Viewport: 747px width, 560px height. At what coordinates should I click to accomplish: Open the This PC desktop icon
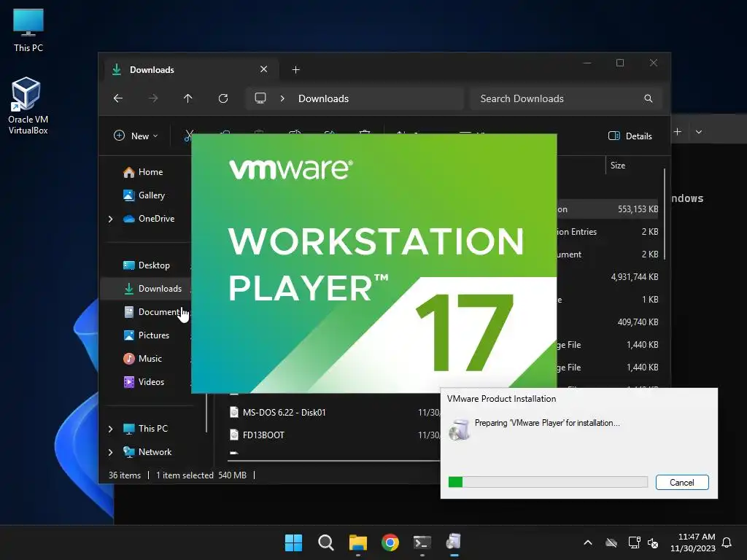pos(28,31)
